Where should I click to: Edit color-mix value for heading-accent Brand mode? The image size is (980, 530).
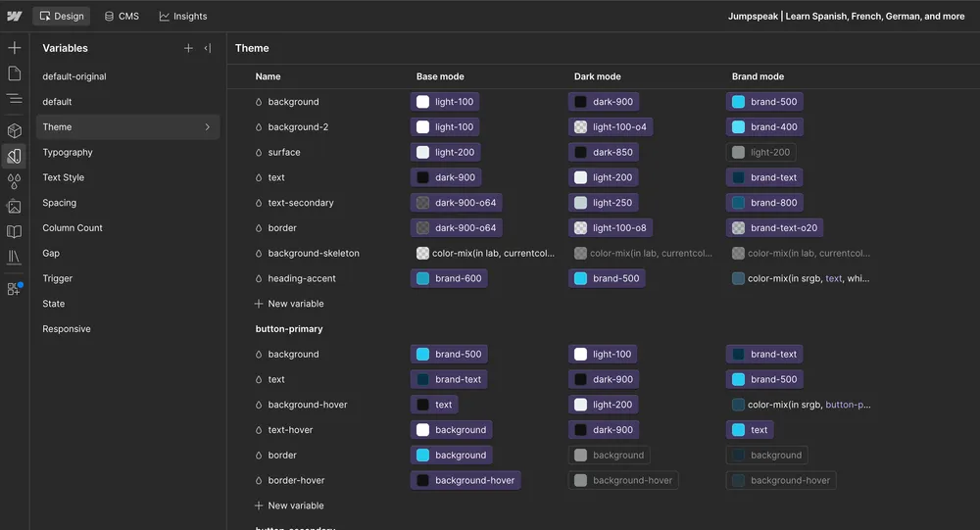tap(801, 279)
